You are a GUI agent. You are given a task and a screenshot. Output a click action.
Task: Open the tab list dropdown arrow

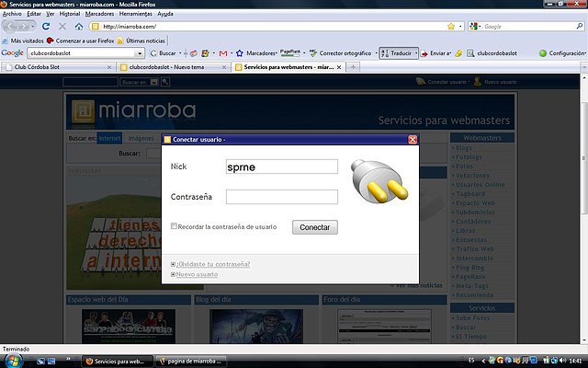[584, 67]
